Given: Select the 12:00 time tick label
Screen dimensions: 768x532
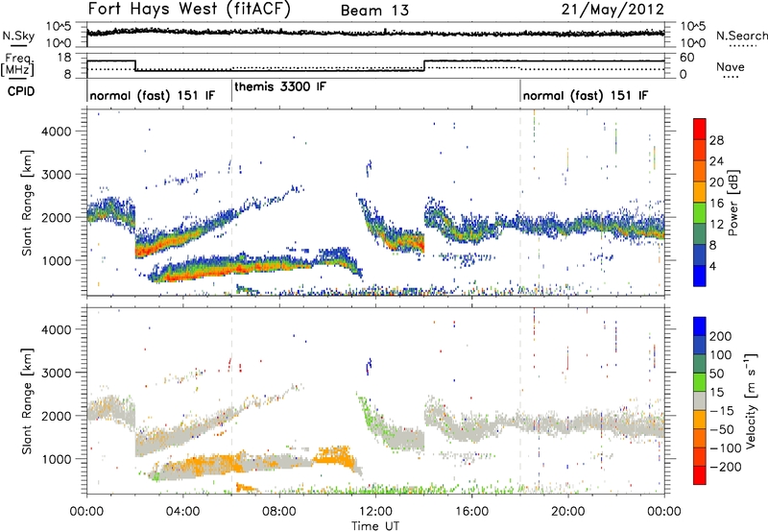Looking at the screenshot, I should pyautogui.click(x=375, y=512).
